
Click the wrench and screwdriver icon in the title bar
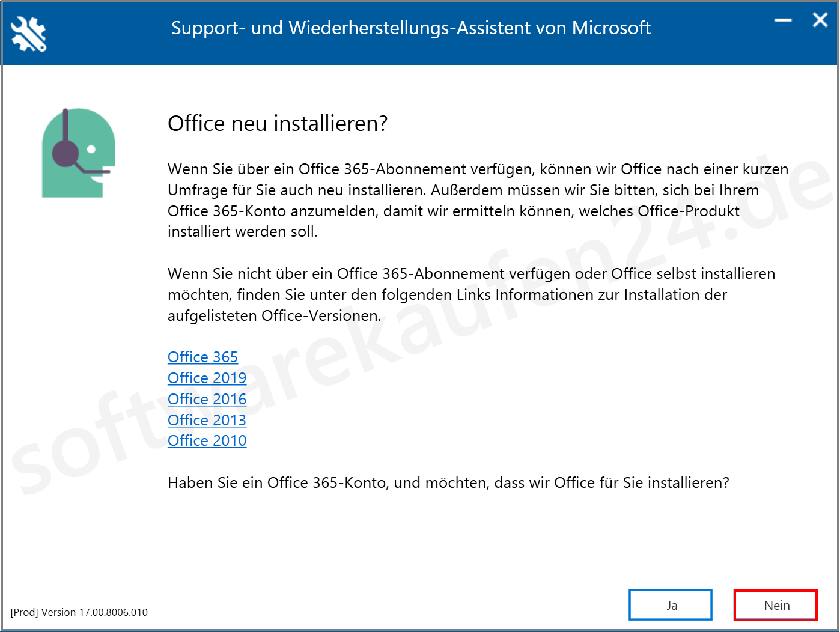tap(28, 34)
